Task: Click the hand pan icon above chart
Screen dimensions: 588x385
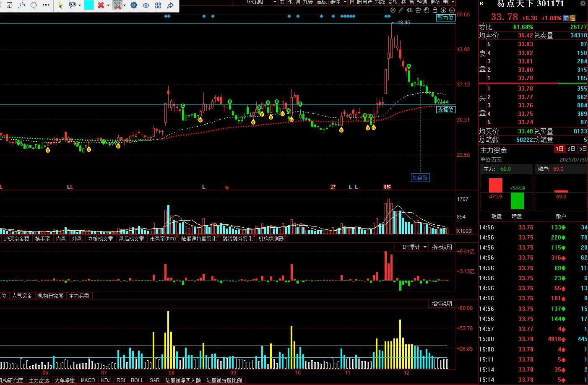Action: click(427, 10)
